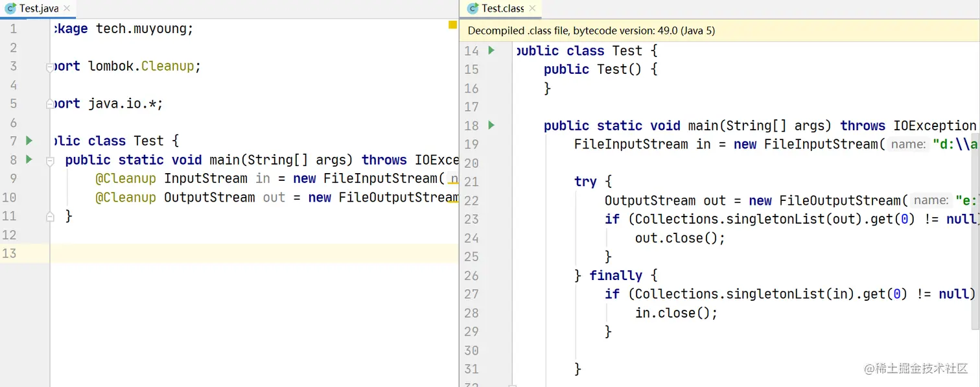The height and width of the screenshot is (387, 980).
Task: Click 'FileInputStream in' declaration on line 19
Action: [x=642, y=144]
